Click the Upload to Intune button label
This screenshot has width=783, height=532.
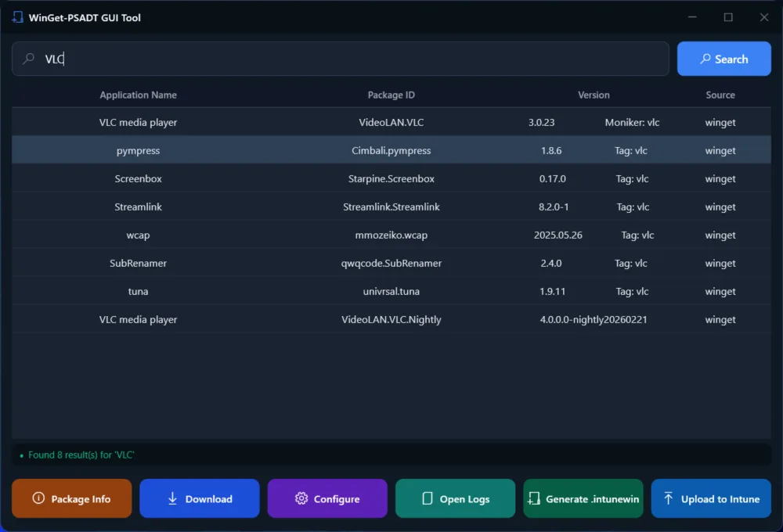(x=720, y=499)
